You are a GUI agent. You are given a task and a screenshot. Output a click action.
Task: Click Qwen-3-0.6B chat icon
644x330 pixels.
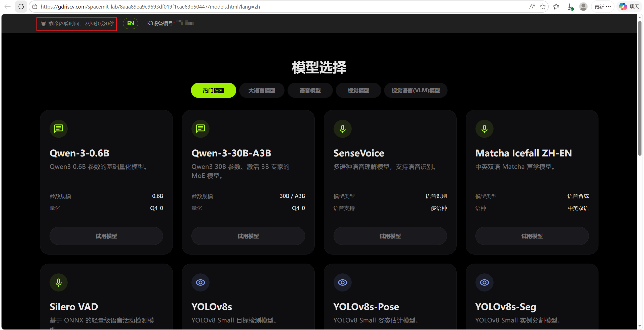coord(59,129)
